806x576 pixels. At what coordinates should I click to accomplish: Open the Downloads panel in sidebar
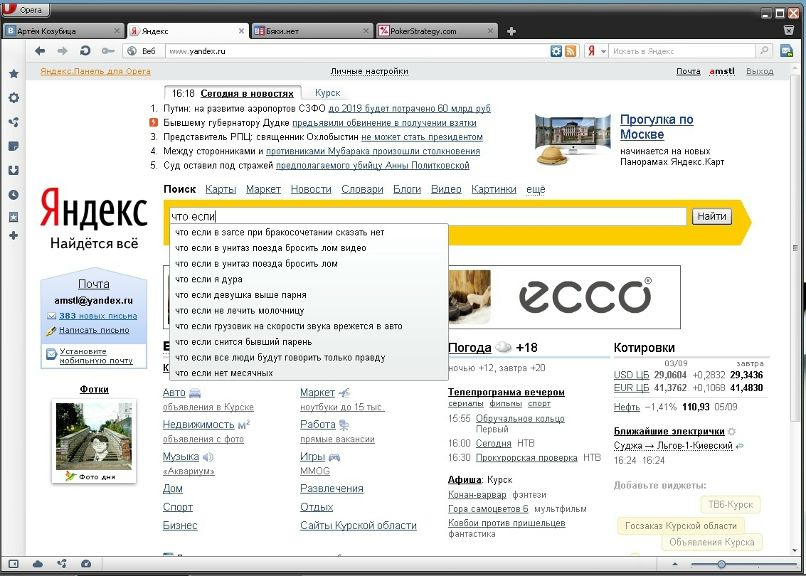pyautogui.click(x=13, y=170)
